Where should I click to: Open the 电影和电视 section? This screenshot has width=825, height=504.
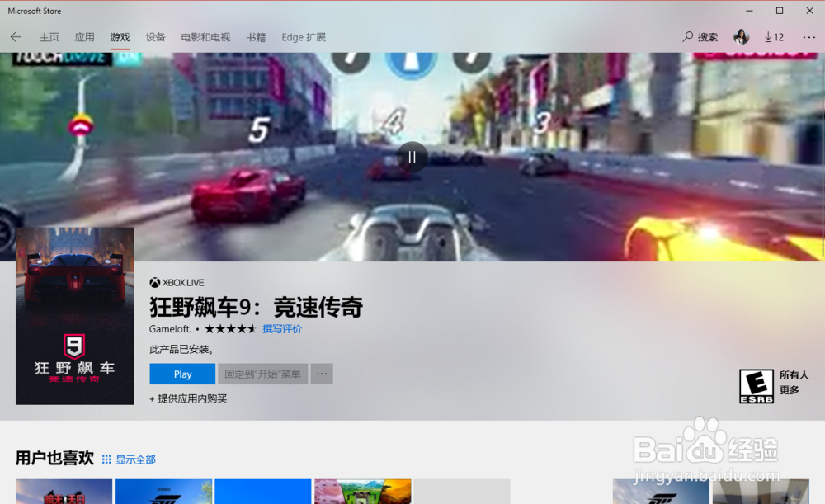tap(205, 36)
